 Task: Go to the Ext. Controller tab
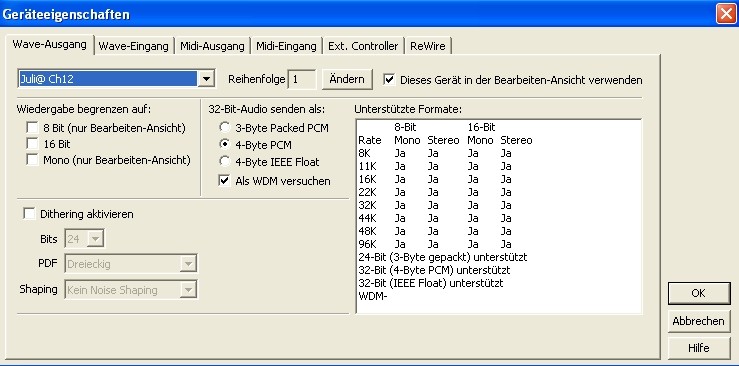pyautogui.click(x=363, y=46)
